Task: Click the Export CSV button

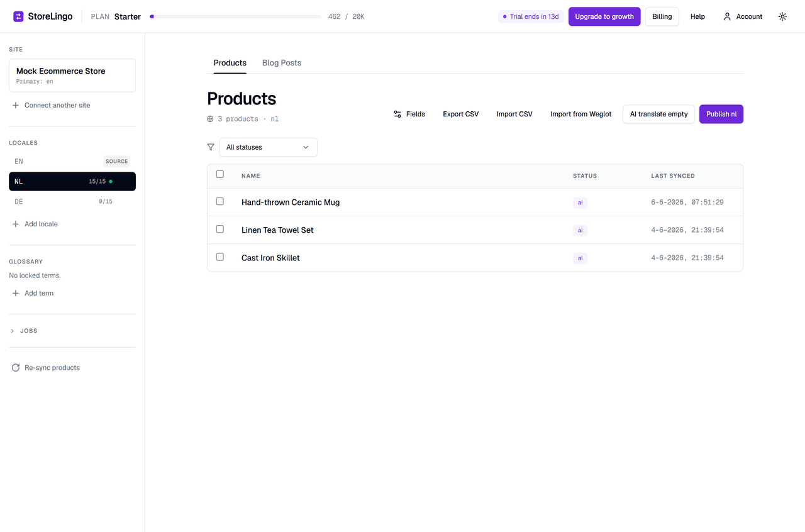Action: pos(461,114)
